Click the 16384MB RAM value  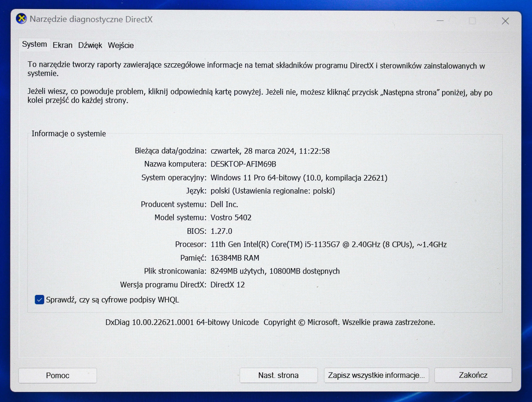tap(235, 258)
